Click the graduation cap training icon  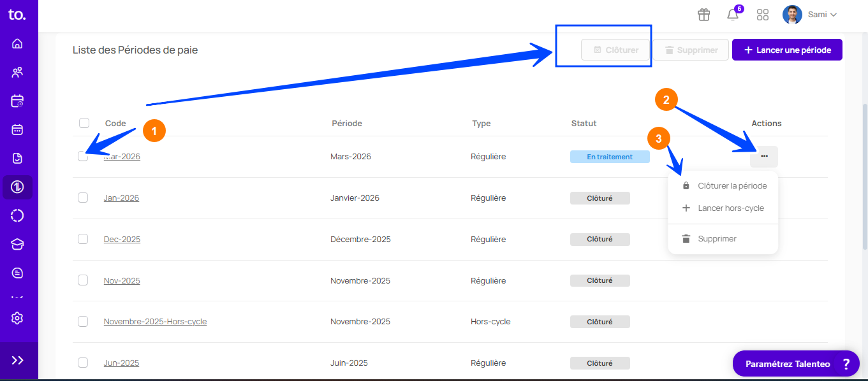coord(17,244)
